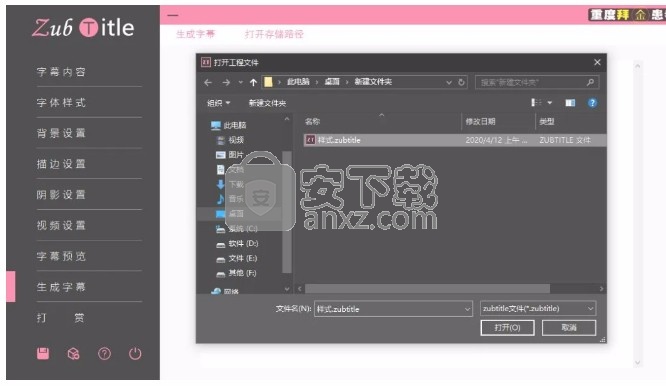The height and width of the screenshot is (386, 666).
Task: Select 视频 in the navigation tree
Action: (x=231, y=140)
